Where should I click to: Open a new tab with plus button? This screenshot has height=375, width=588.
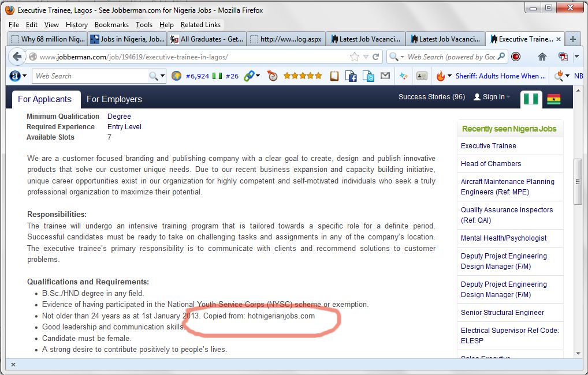click(573, 39)
